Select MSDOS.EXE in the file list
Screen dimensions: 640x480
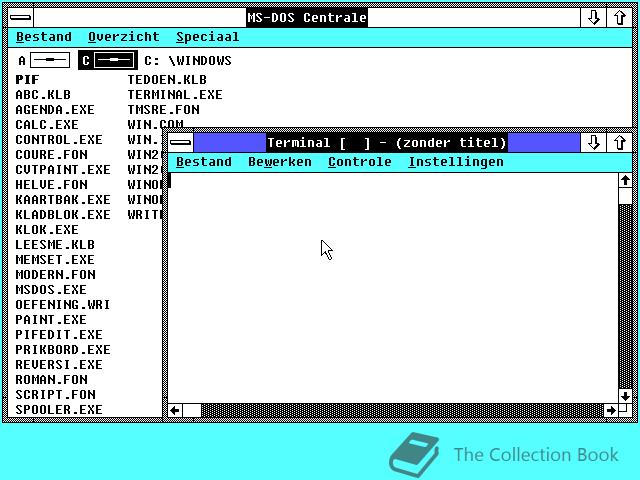pyautogui.click(x=51, y=290)
